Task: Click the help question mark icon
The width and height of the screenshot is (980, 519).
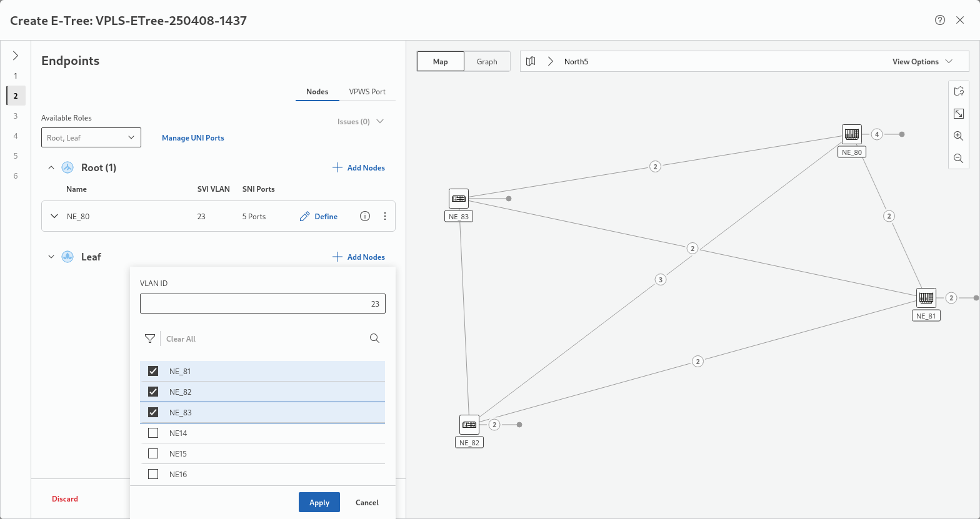Action: click(939, 20)
